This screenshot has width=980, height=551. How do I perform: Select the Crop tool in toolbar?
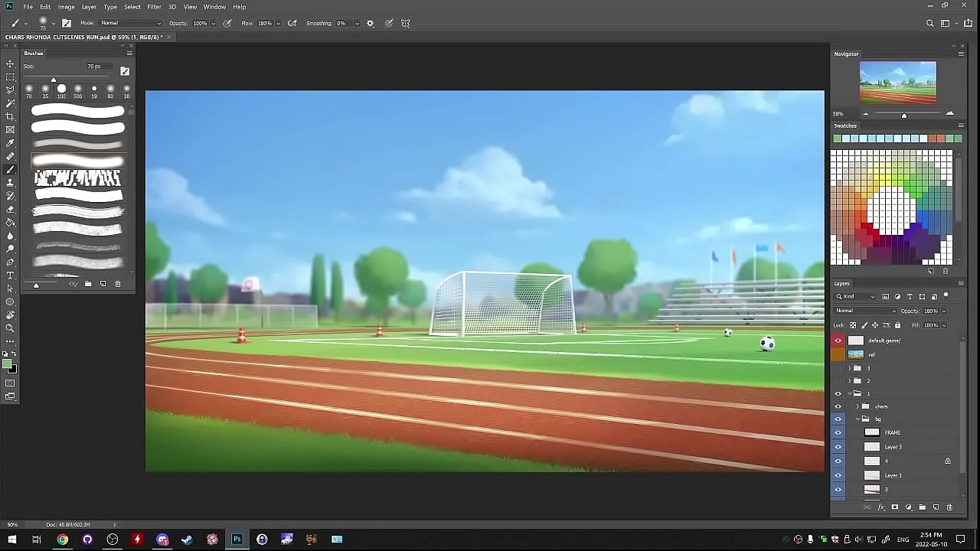tap(10, 116)
